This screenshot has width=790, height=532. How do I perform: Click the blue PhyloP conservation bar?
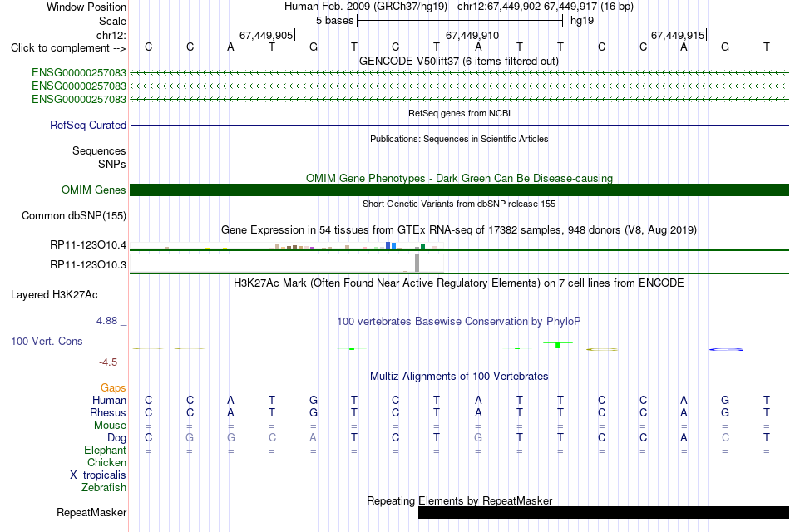coord(725,349)
